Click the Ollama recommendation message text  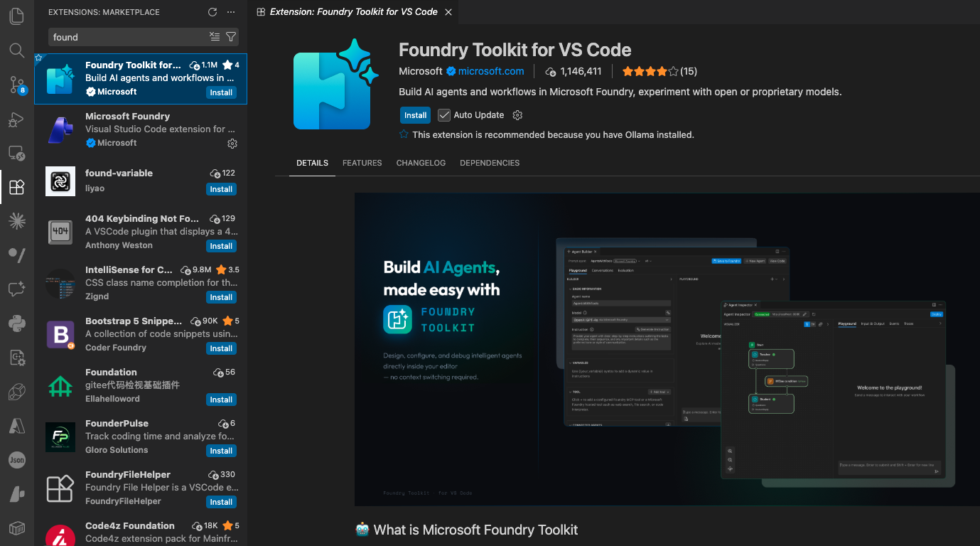click(553, 134)
